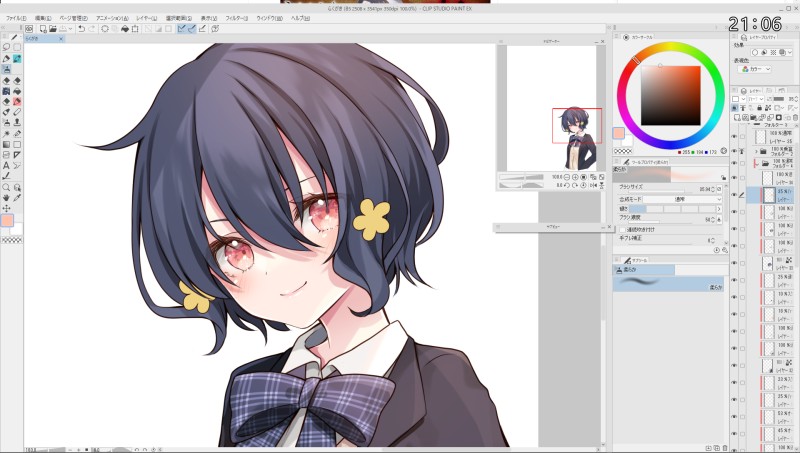Open the ファイル menu
Image resolution: width=800 pixels, height=453 pixels.
click(x=16, y=18)
